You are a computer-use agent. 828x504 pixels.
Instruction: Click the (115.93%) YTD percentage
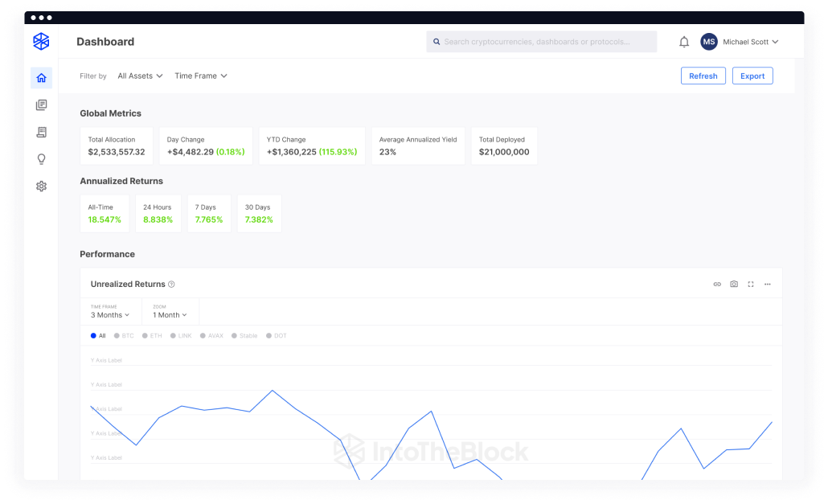click(338, 152)
